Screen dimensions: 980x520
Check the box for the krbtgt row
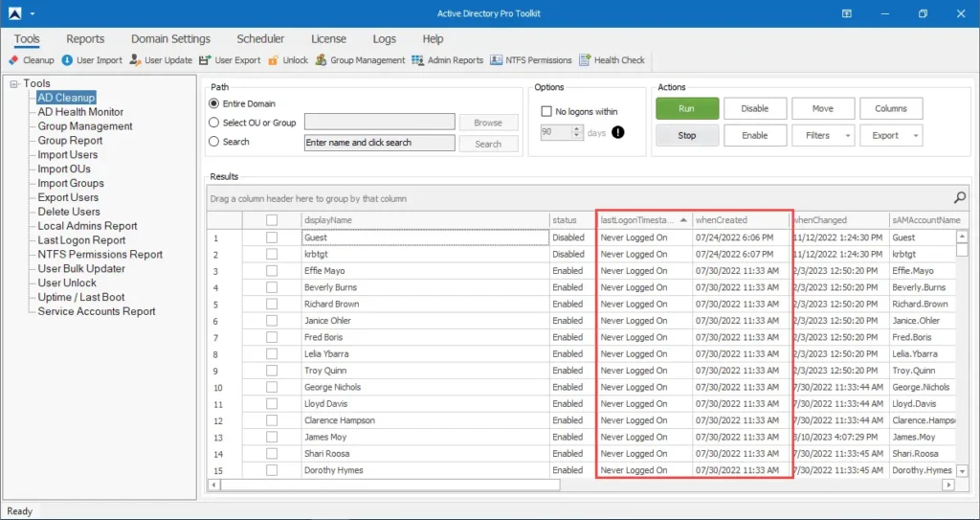271,254
